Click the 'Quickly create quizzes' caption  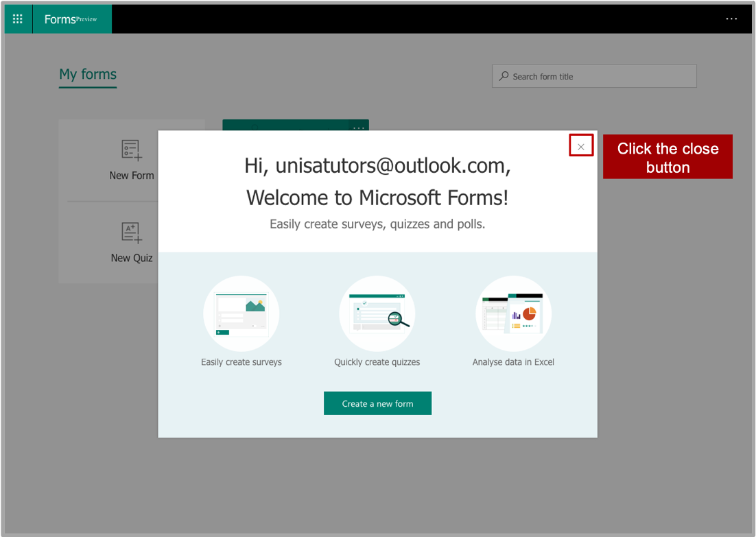point(377,362)
